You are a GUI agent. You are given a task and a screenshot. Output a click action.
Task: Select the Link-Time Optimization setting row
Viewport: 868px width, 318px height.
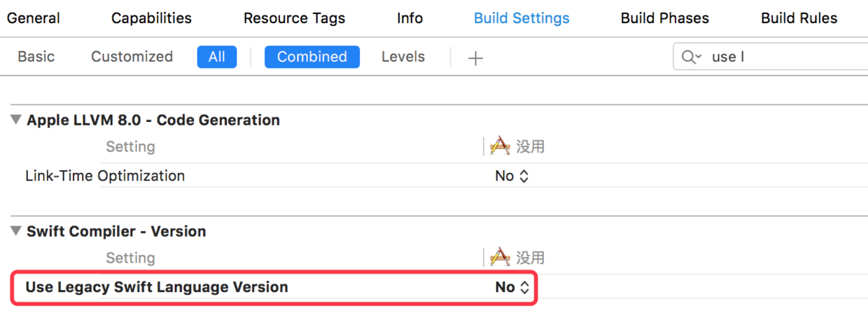click(105, 176)
